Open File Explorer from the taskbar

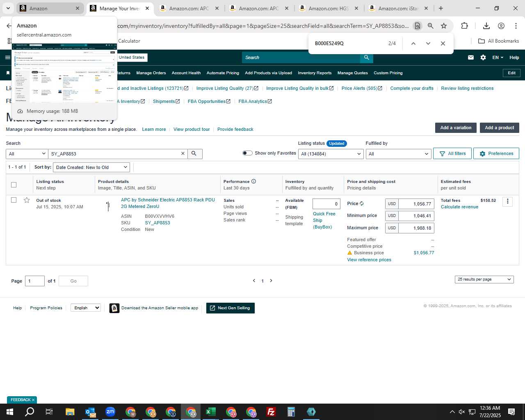(x=70, y=412)
